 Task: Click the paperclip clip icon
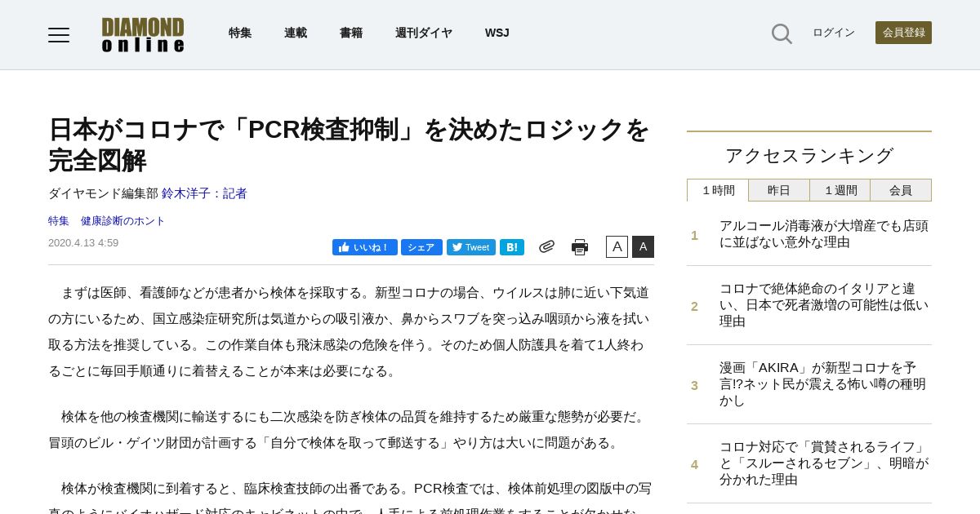pos(546,246)
